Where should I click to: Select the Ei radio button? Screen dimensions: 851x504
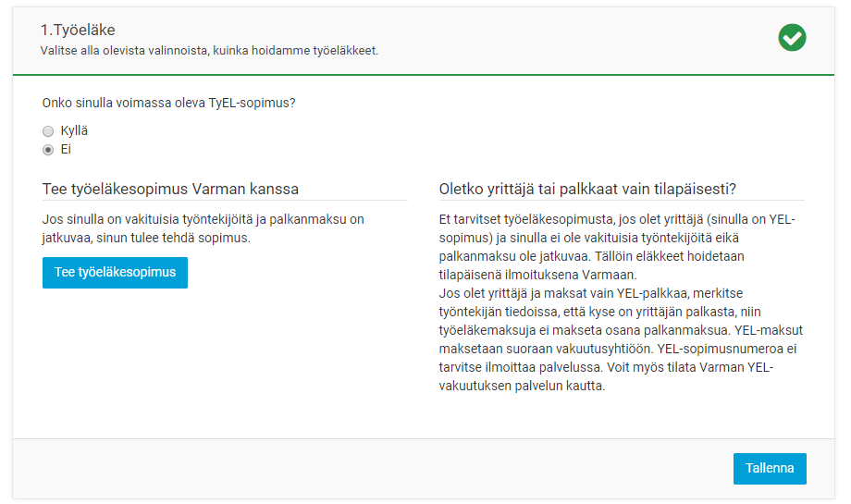click(x=48, y=150)
